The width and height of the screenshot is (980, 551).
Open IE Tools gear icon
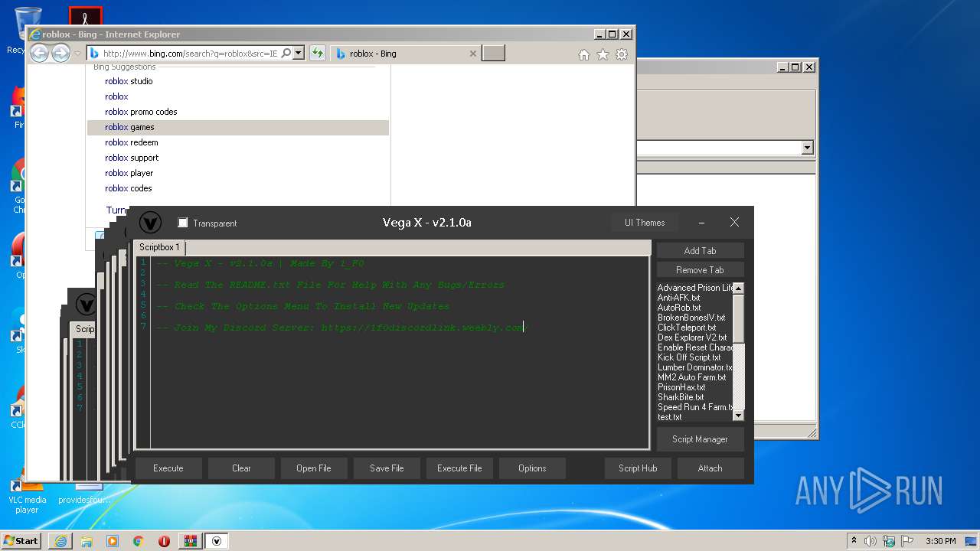click(x=622, y=54)
